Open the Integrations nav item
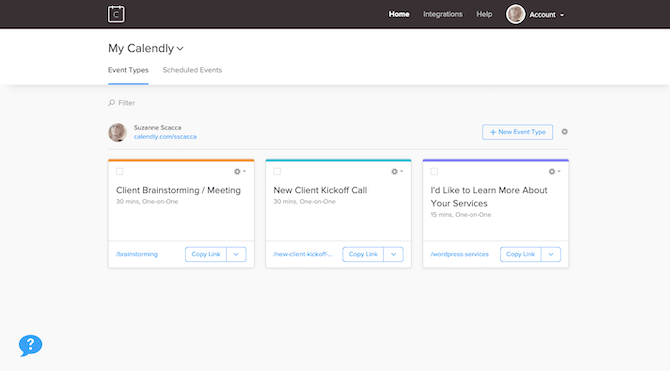Screen dimensions: 670x371 click(443, 14)
